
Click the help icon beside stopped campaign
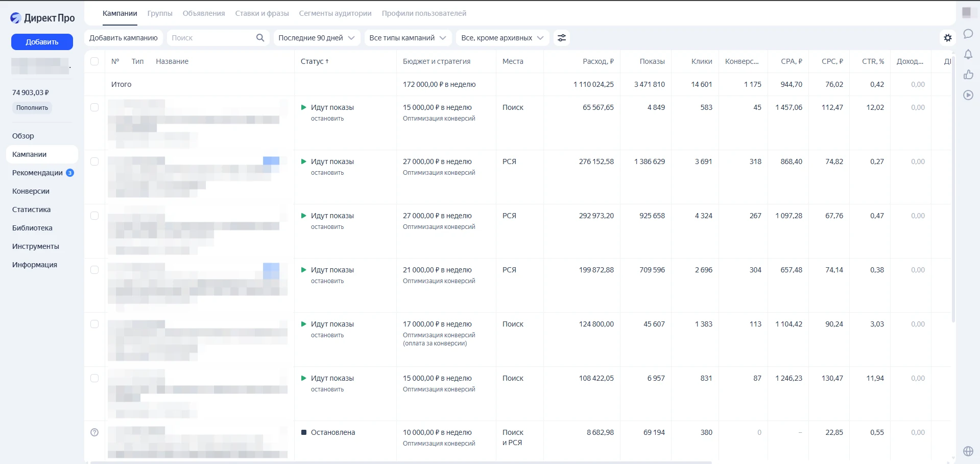(94, 432)
